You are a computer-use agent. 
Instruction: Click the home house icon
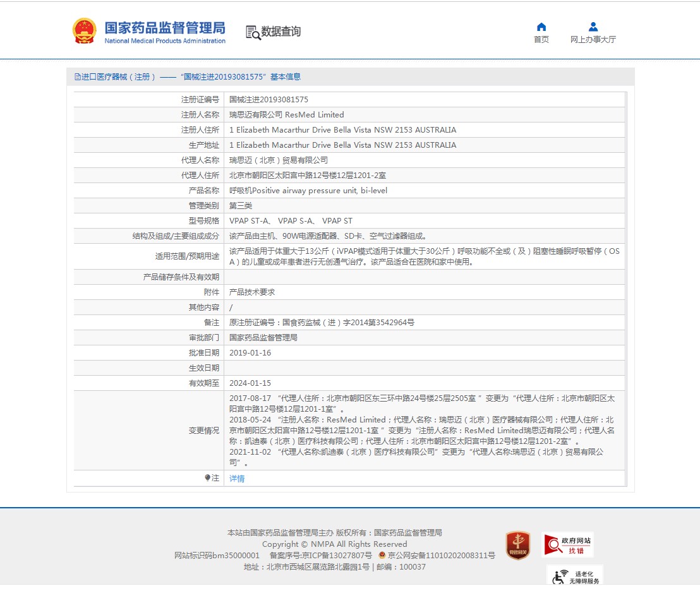(541, 27)
